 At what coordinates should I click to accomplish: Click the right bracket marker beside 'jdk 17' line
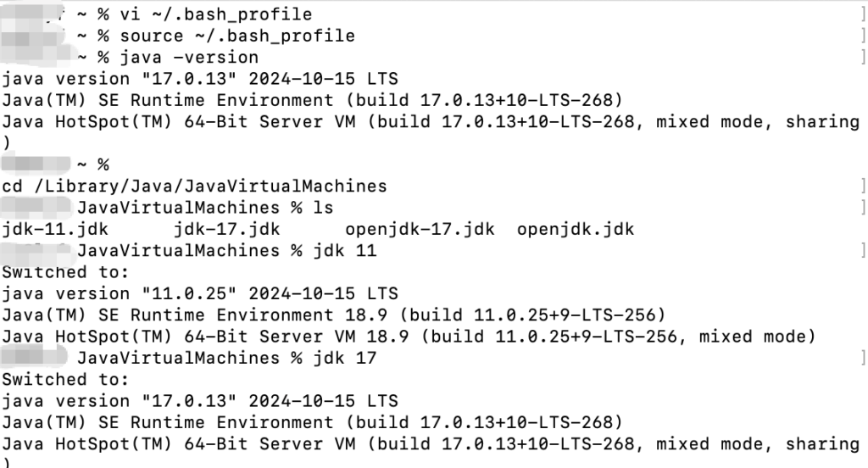[x=862, y=358]
